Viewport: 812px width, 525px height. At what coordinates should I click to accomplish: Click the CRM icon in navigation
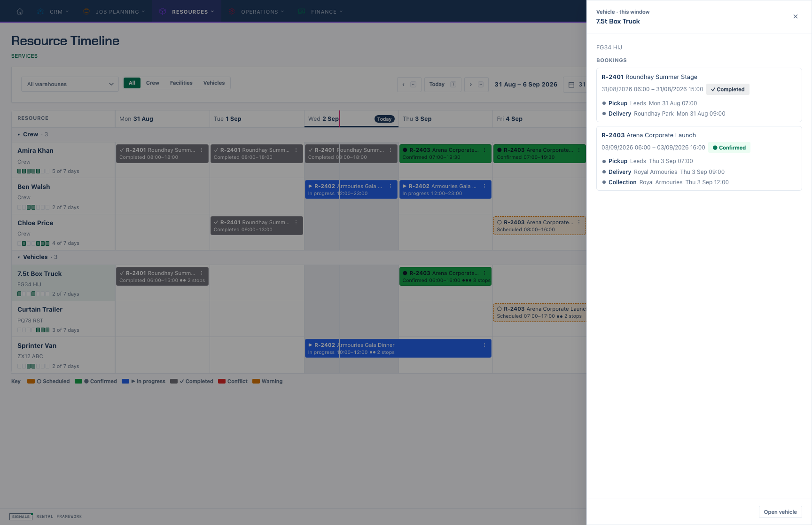point(40,11)
